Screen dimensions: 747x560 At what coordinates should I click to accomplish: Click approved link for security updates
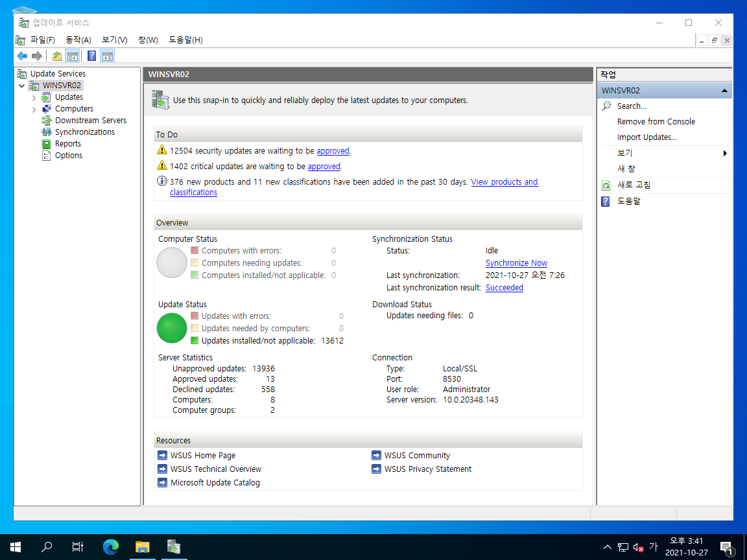333,151
